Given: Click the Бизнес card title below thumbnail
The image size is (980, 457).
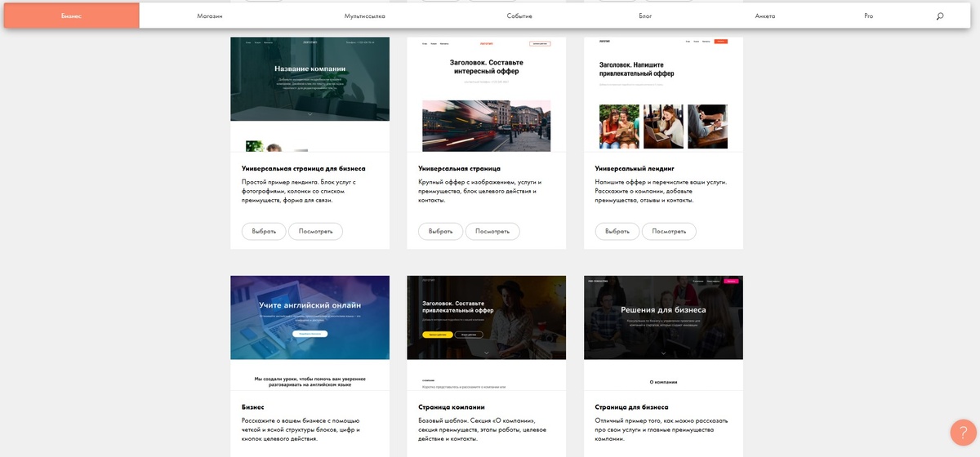Looking at the screenshot, I should click(x=253, y=406).
